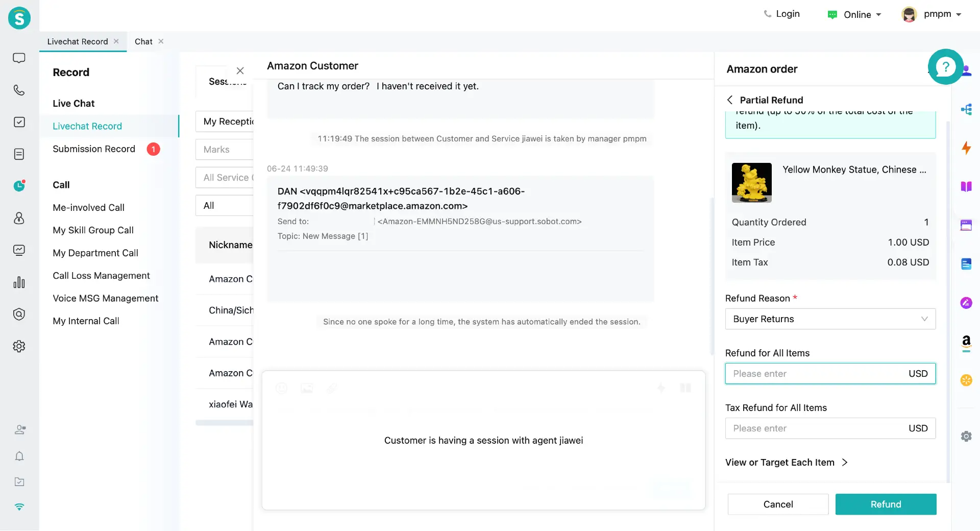980x531 pixels.
Task: Open the document list sidebar icon
Action: coord(19,154)
